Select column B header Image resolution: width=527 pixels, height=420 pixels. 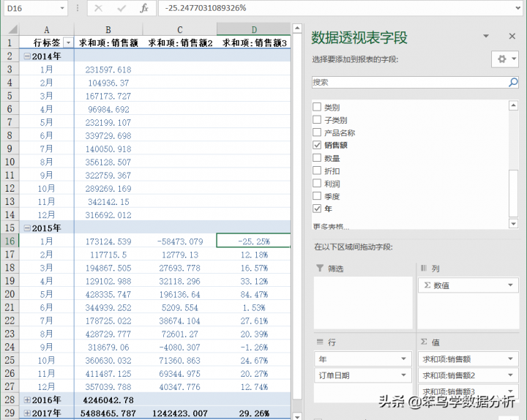108,29
